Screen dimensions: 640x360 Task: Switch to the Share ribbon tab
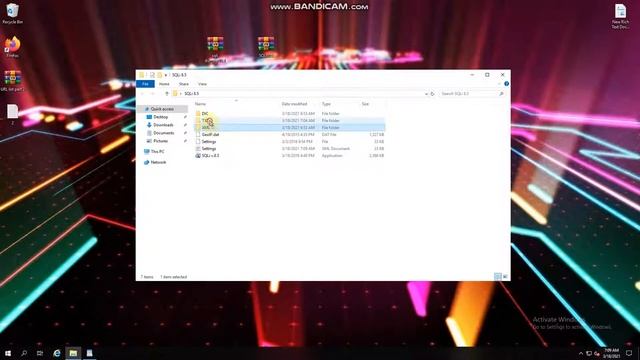pyautogui.click(x=184, y=84)
